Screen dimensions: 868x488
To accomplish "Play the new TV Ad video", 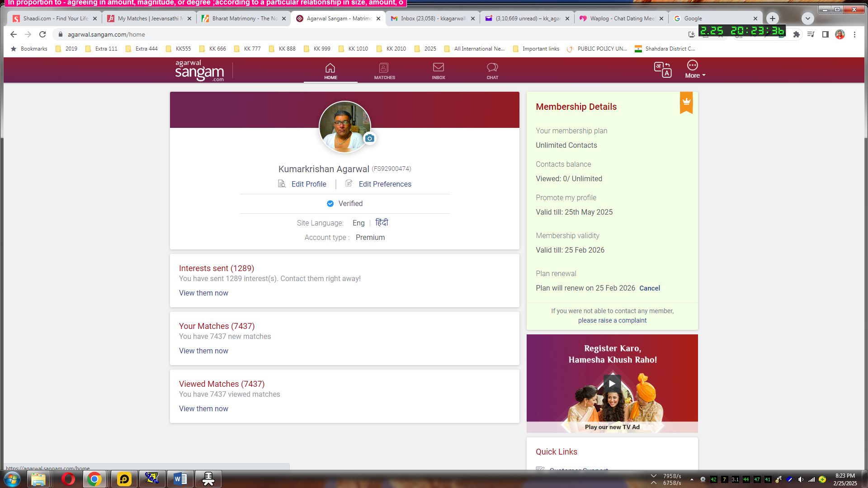I will coord(612,384).
